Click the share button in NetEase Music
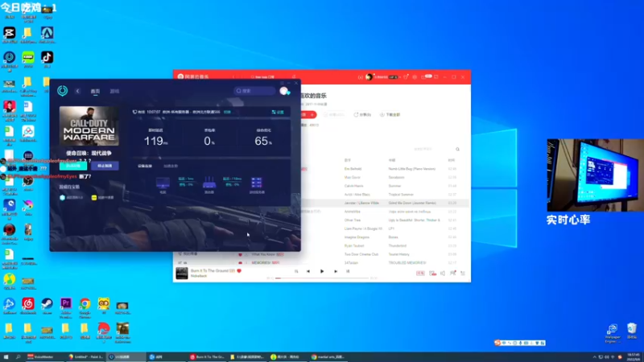The height and width of the screenshot is (362, 644). coord(362,115)
